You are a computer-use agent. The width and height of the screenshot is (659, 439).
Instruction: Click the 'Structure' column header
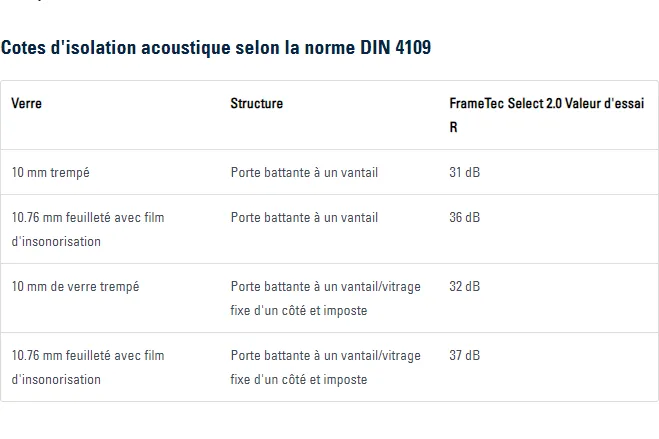pos(256,103)
